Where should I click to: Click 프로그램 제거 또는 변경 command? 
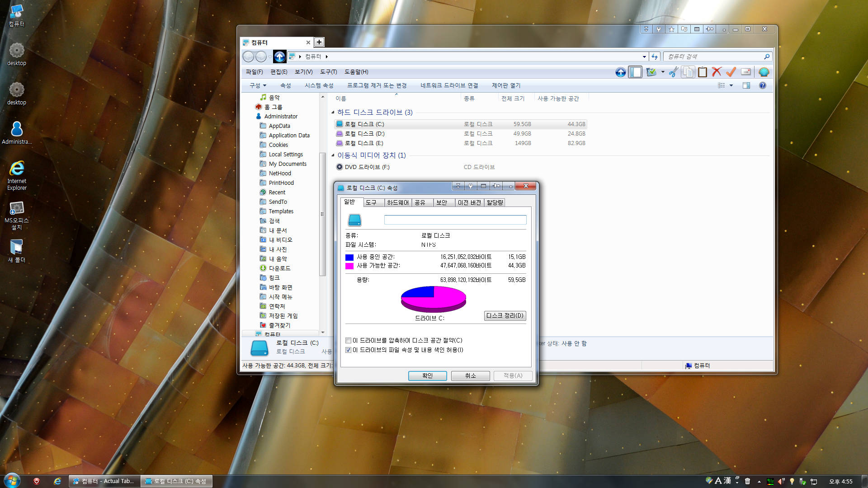[377, 85]
